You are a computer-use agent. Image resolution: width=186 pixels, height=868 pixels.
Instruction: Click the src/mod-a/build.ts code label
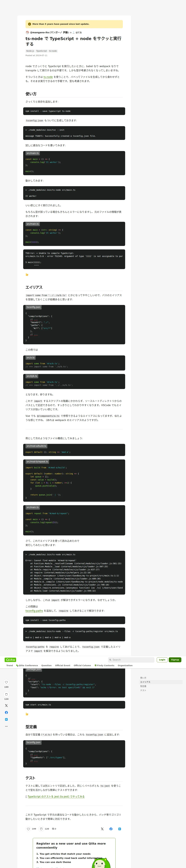point(37,446)
